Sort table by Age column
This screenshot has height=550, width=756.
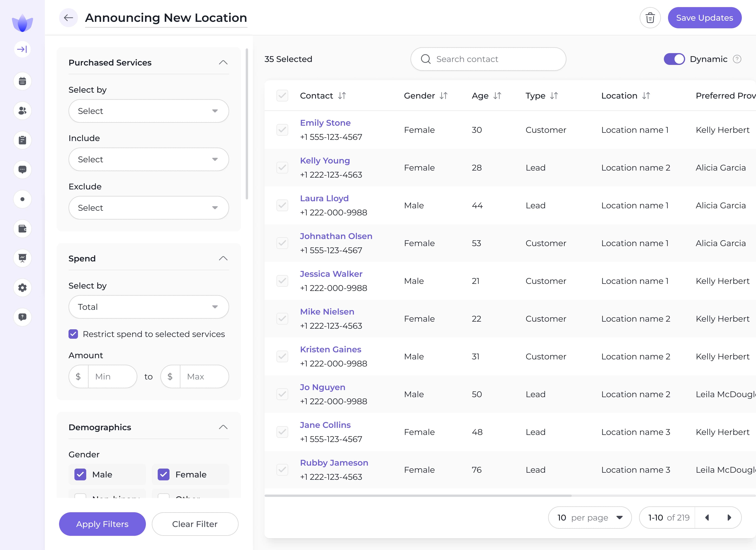coord(497,96)
